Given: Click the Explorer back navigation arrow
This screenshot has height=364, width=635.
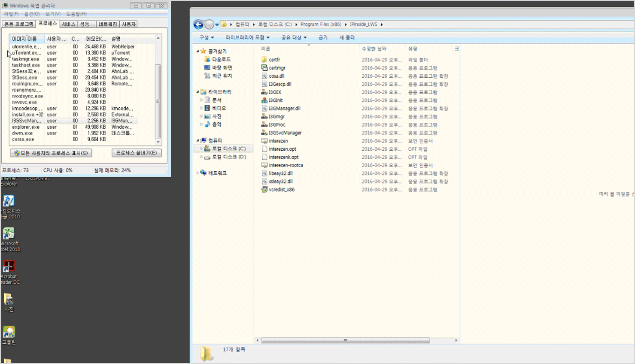Looking at the screenshot, I should tap(198, 24).
